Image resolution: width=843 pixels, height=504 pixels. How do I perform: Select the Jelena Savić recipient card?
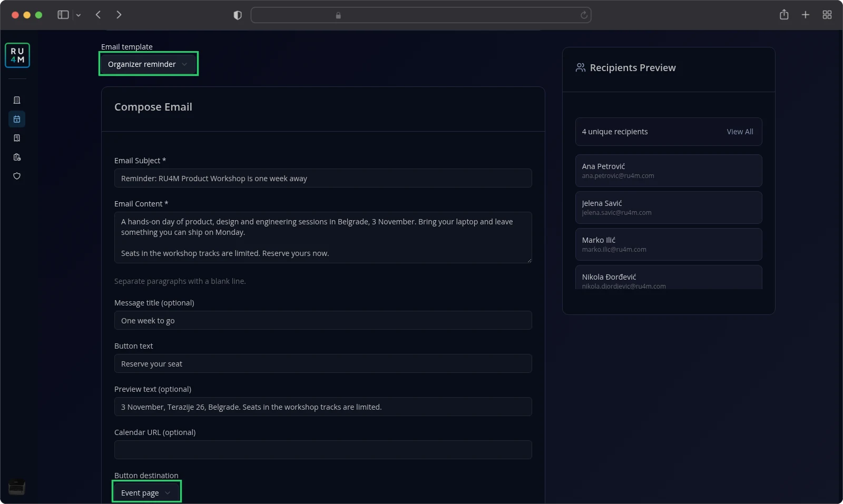point(669,207)
